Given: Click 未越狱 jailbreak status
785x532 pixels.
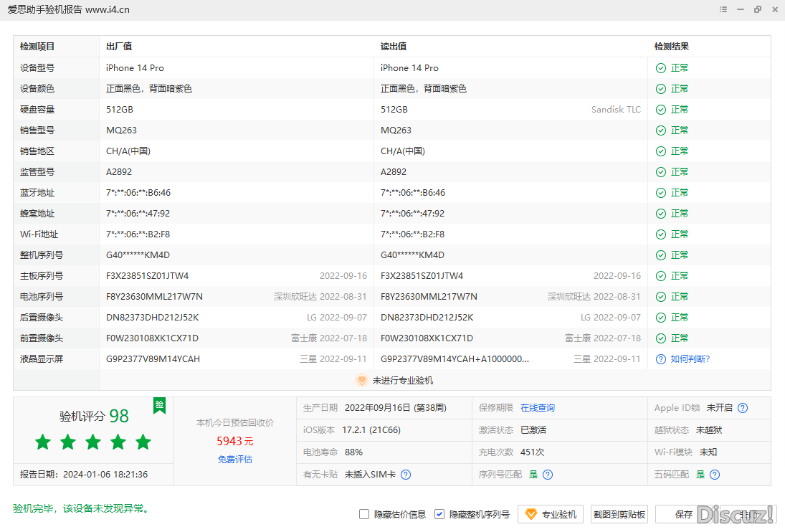Looking at the screenshot, I should [709, 430].
